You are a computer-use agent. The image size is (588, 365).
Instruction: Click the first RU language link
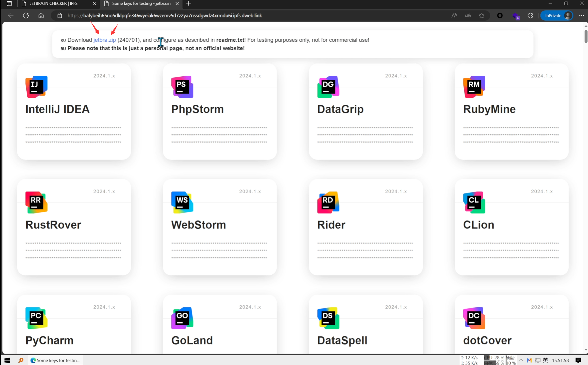click(x=63, y=40)
